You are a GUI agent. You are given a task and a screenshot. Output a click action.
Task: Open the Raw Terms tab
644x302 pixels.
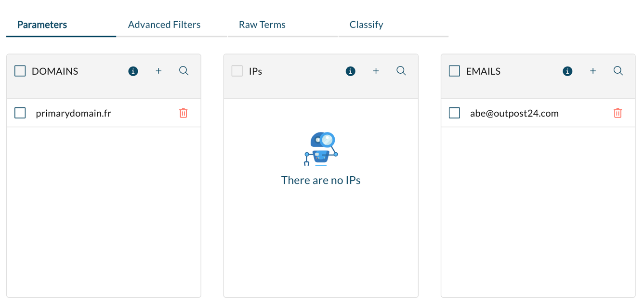[262, 25]
